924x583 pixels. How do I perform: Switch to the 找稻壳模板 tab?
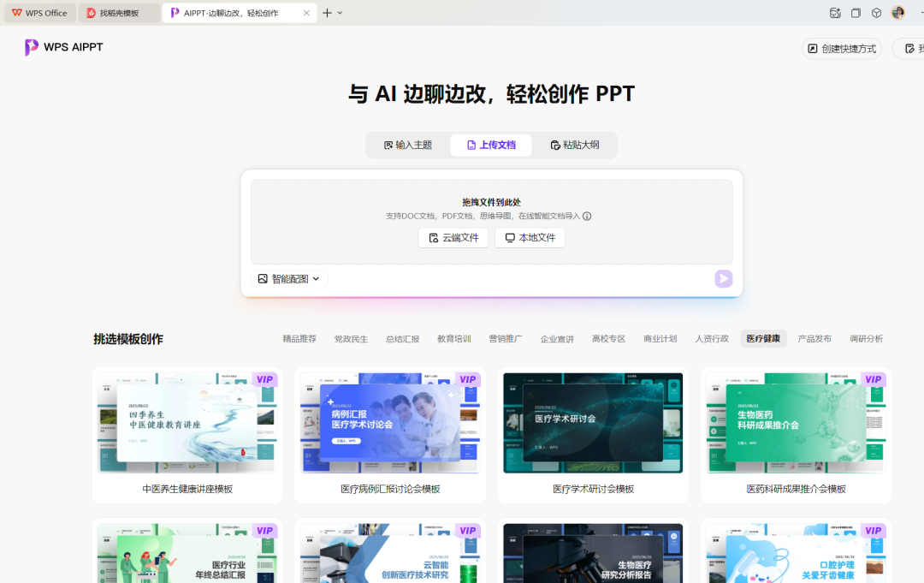[x=118, y=13]
